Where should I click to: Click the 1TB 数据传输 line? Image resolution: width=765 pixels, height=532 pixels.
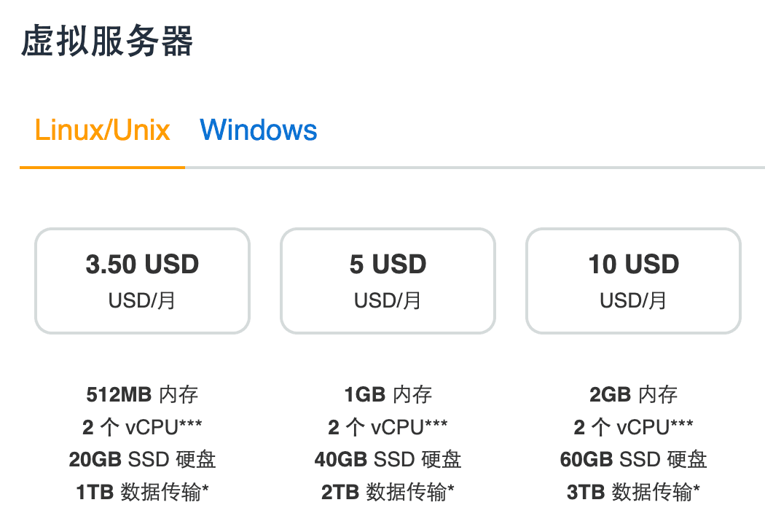click(143, 492)
